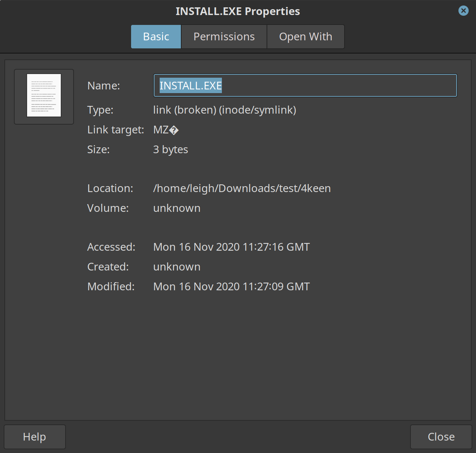476x453 pixels.
Task: Select the Created value unknown
Action: 177,267
